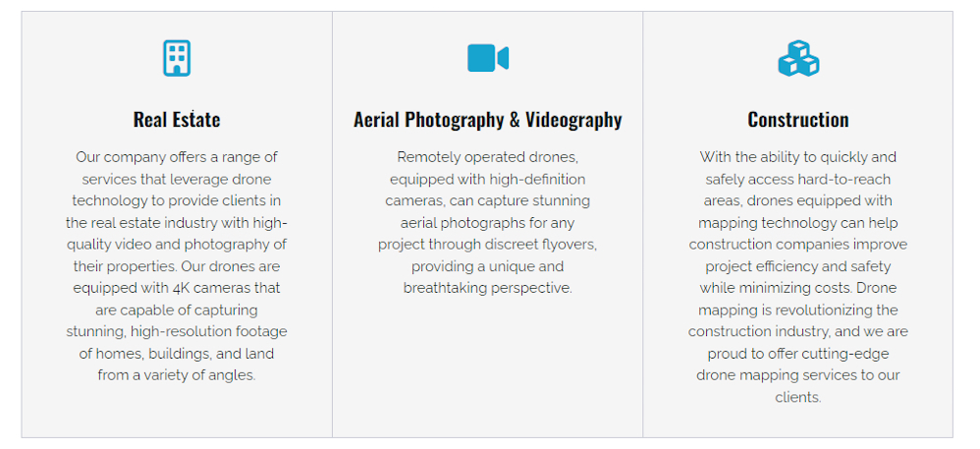980x449 pixels.
Task: Click the line 'from a variety of angles.'
Action: point(177,376)
